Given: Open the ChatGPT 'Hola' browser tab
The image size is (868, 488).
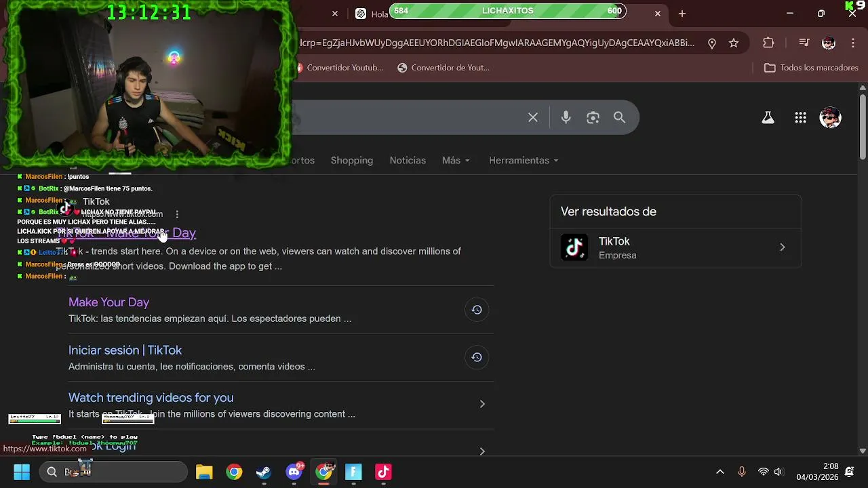Looking at the screenshot, I should click(372, 14).
